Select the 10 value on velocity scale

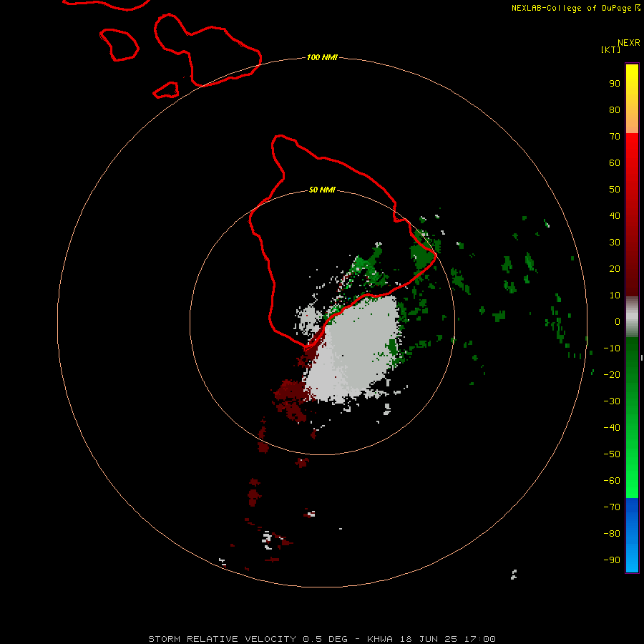pos(615,296)
